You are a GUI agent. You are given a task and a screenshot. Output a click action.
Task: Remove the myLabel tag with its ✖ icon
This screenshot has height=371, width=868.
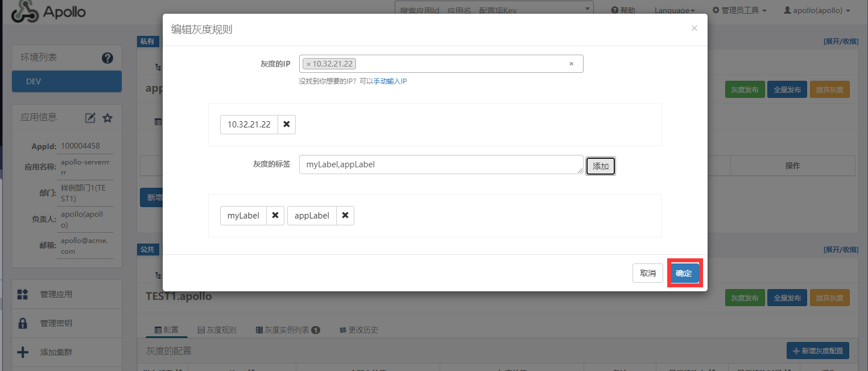[275, 215]
